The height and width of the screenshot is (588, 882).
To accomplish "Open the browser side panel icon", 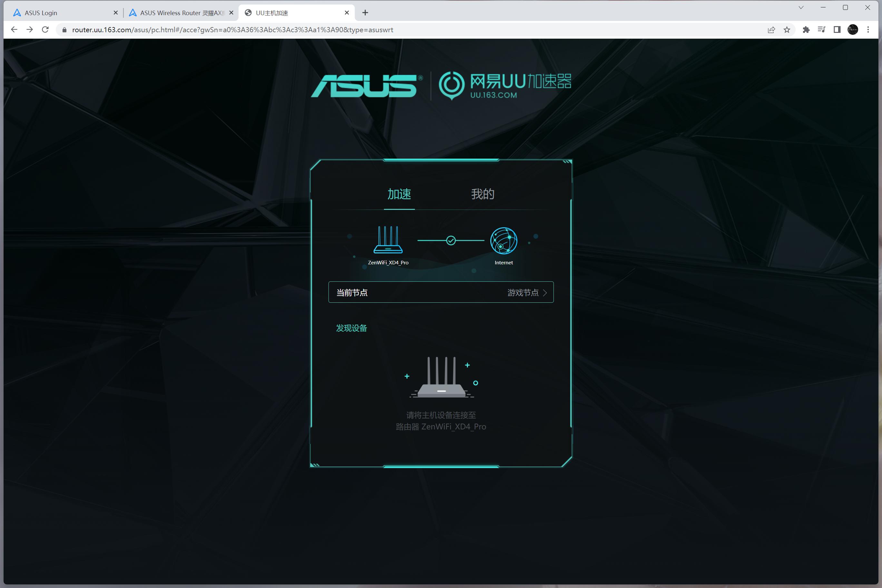I will click(x=837, y=30).
